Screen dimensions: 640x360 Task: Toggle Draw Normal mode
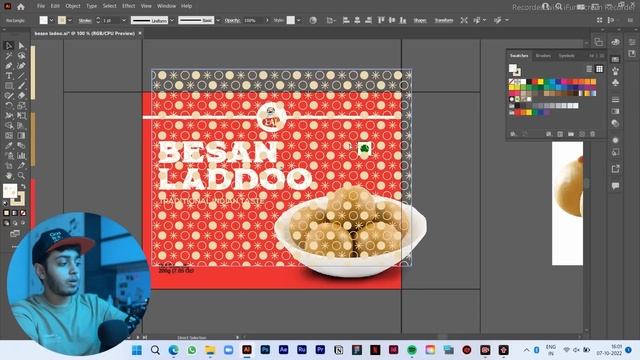pyautogui.click(x=6, y=223)
